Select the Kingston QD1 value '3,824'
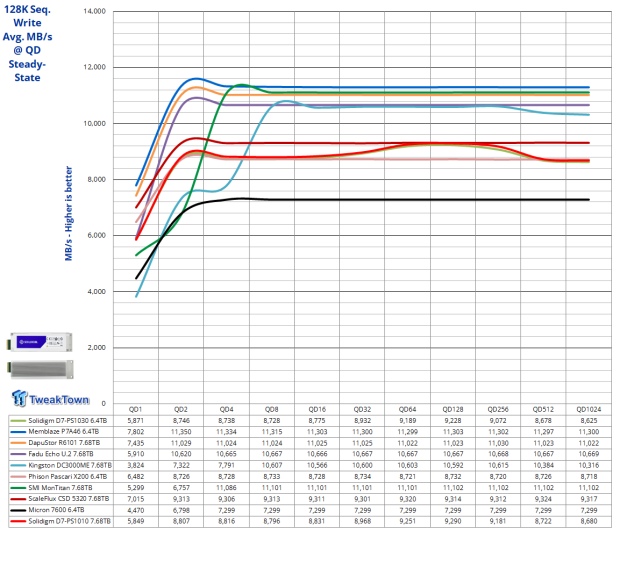This screenshot has height=568, width=620. pyautogui.click(x=136, y=465)
